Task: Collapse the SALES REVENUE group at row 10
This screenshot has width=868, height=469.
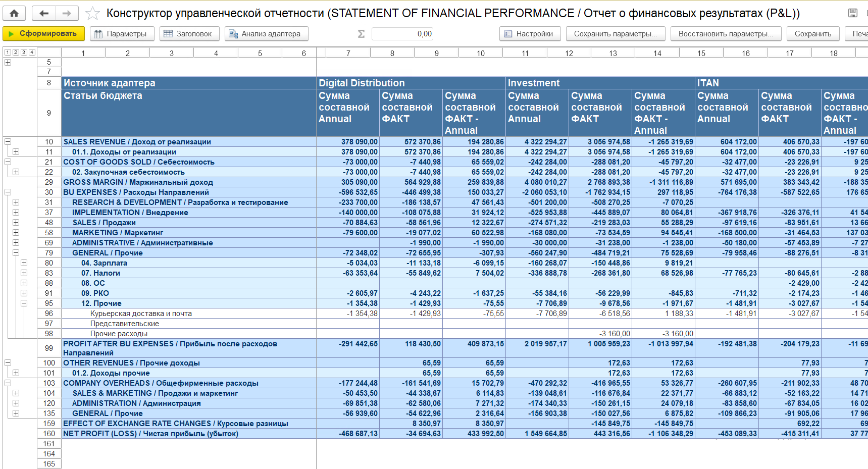Action: 8,142
